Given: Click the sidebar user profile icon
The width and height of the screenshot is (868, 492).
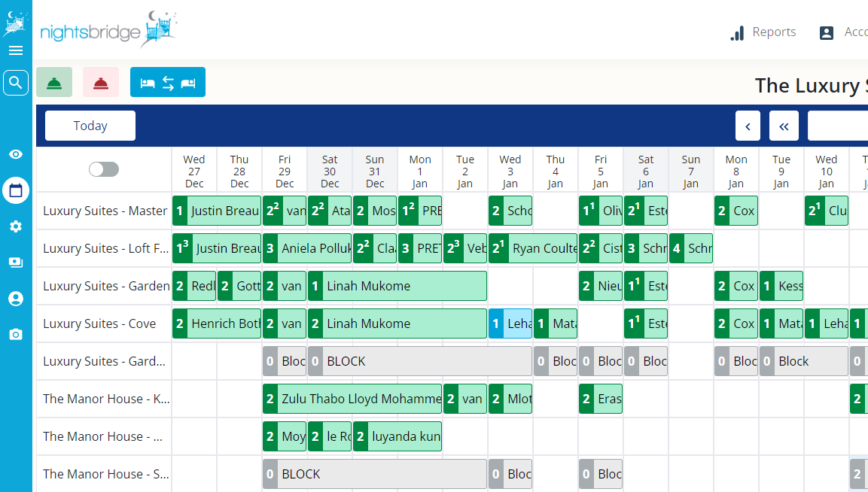Looking at the screenshot, I should pyautogui.click(x=16, y=299).
